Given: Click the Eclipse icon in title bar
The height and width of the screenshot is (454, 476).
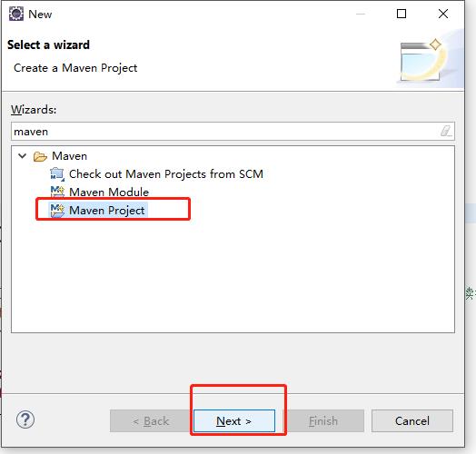Looking at the screenshot, I should [15, 14].
